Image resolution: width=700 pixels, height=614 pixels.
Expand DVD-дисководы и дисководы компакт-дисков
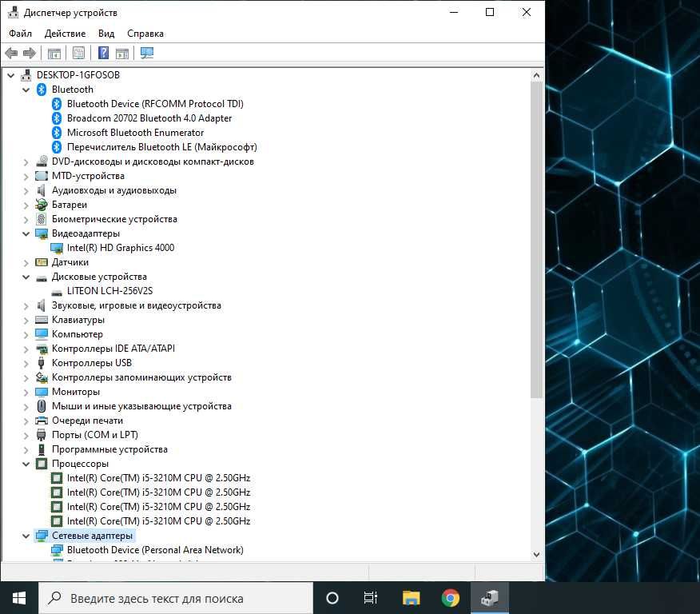[x=26, y=162]
